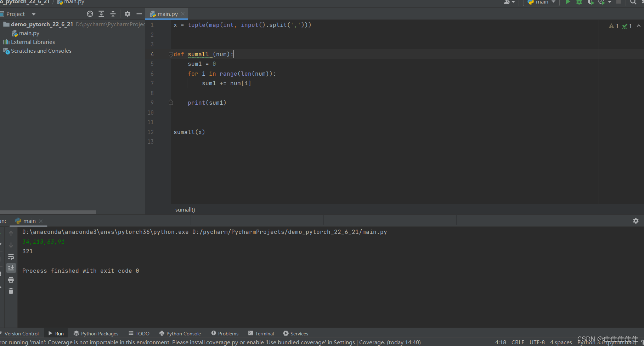Open Python Console tool window
Viewport: 644px width, 346px height.
click(180, 334)
